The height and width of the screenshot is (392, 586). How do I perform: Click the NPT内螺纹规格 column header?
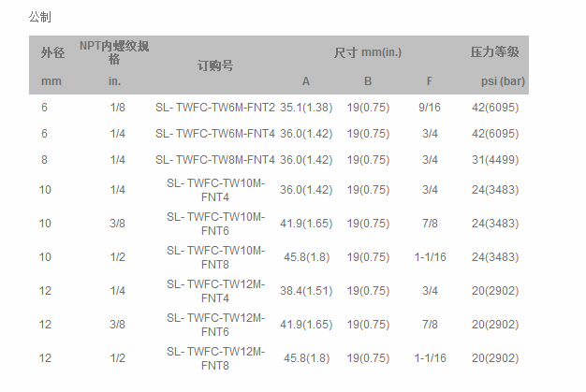pos(114,52)
